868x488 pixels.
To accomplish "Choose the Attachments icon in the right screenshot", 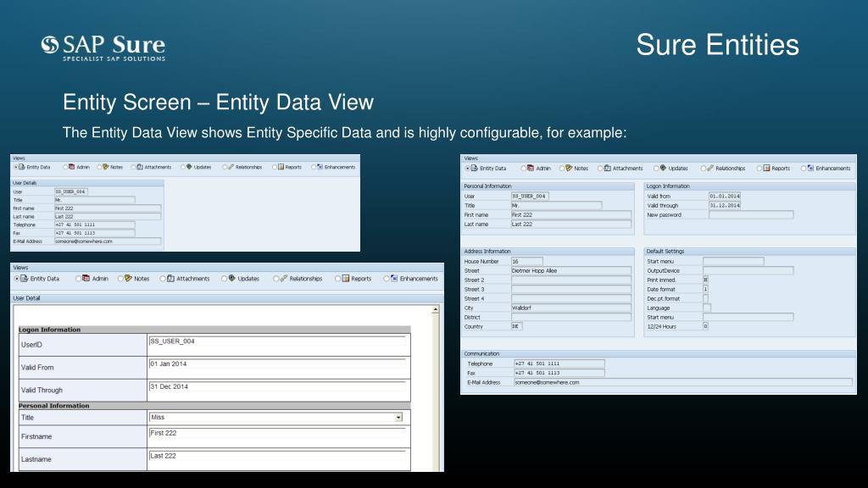I will point(607,168).
